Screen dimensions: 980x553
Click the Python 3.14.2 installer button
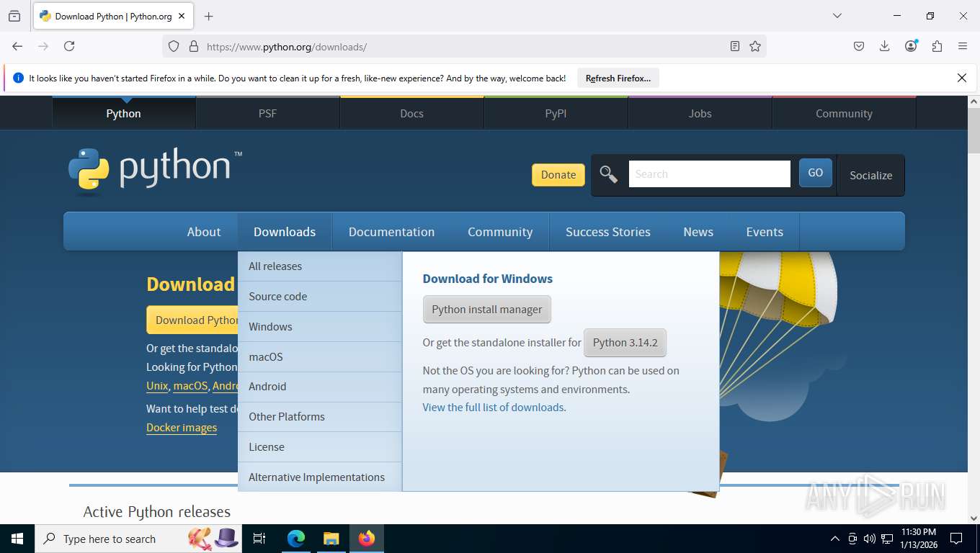click(625, 343)
